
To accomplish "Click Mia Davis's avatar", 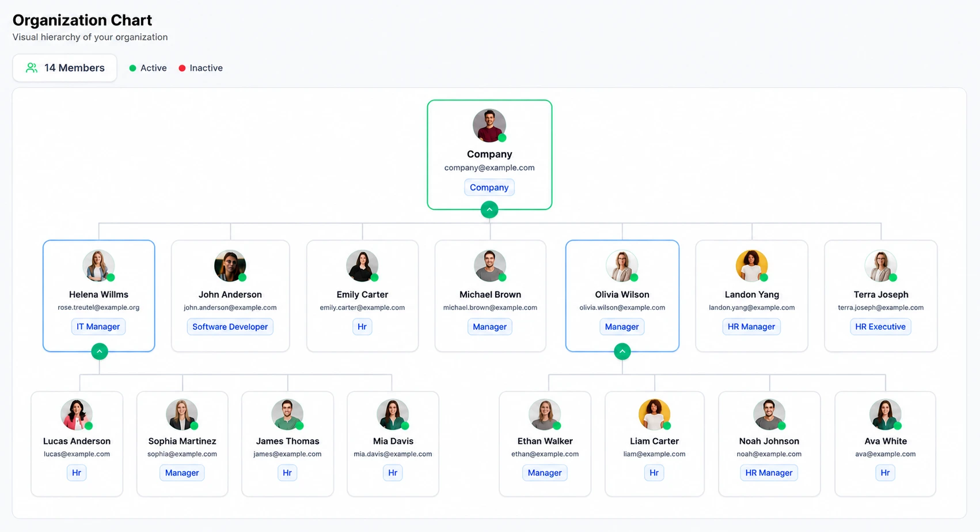I will 393,415.
